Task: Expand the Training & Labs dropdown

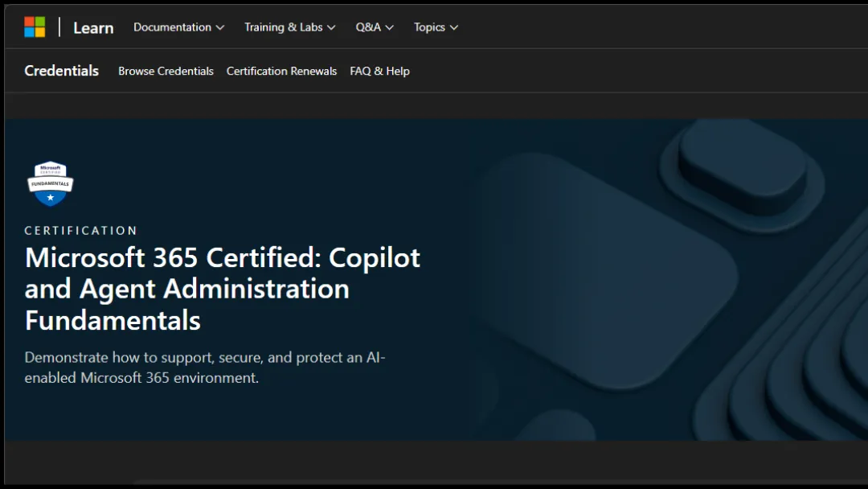Action: click(290, 27)
